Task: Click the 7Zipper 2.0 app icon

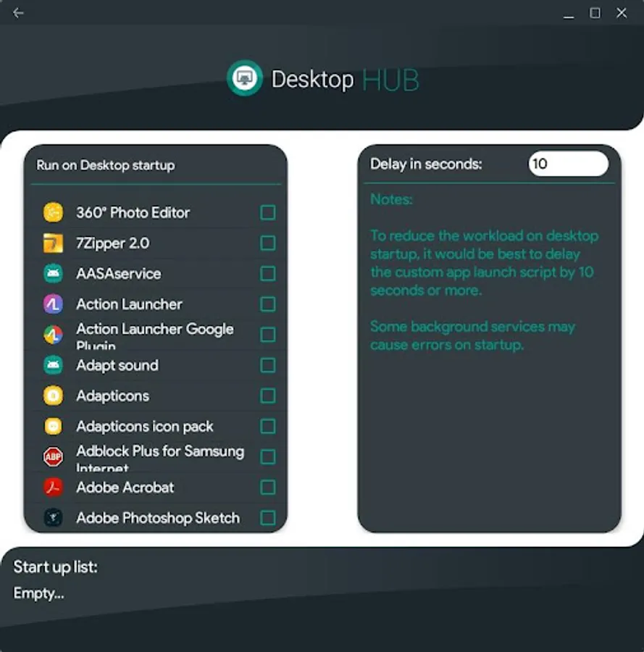Action: [53, 243]
